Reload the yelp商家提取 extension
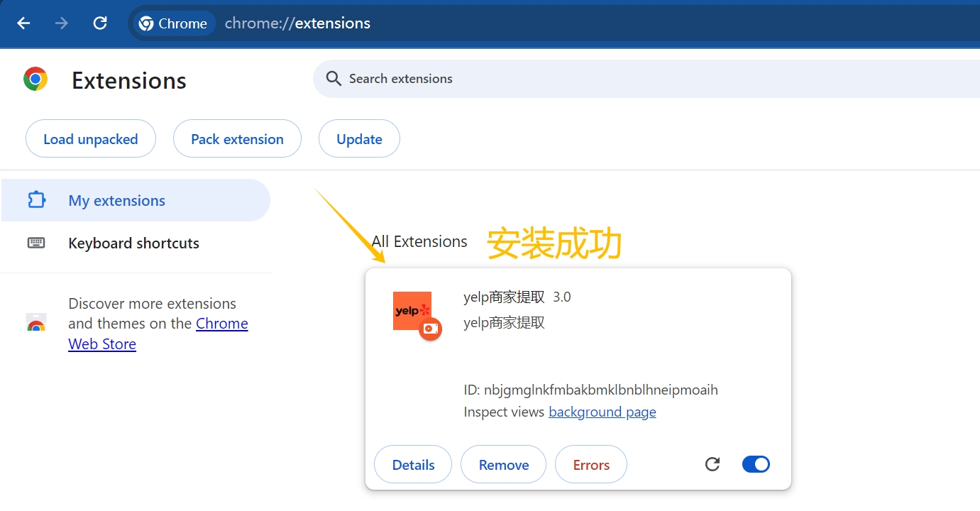The width and height of the screenshot is (980, 511). [x=712, y=464]
